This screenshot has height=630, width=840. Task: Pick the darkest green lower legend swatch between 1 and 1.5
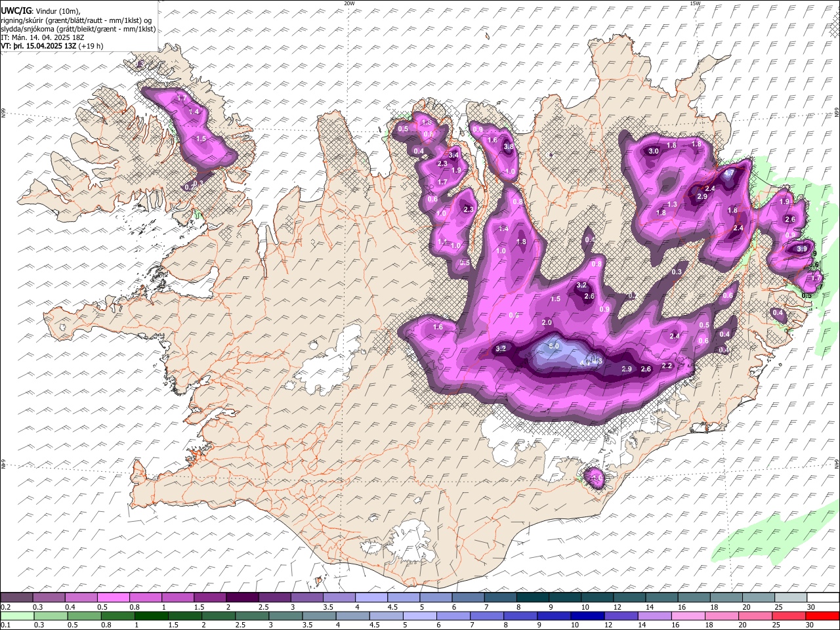151,616
